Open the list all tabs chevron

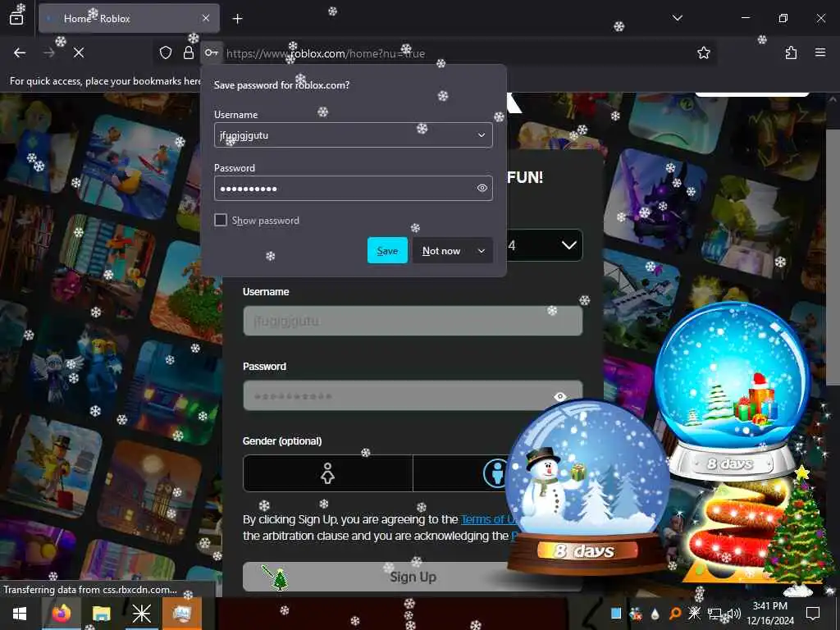coord(677,18)
